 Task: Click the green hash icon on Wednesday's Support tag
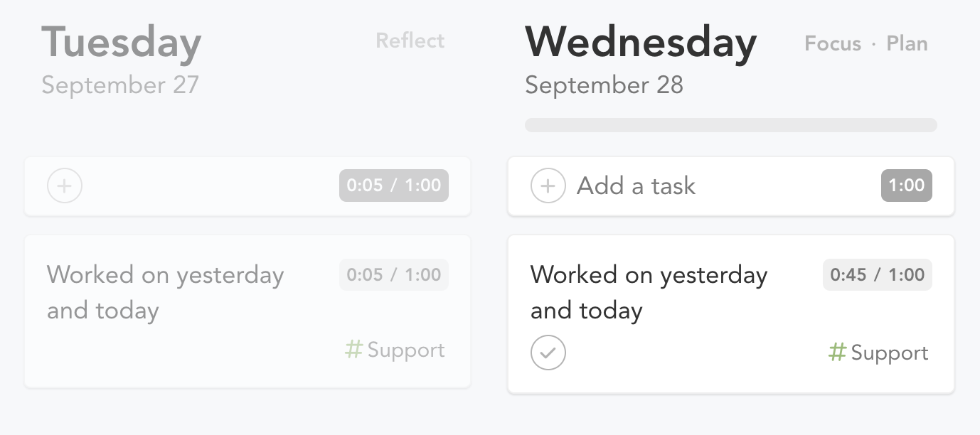pyautogui.click(x=838, y=353)
